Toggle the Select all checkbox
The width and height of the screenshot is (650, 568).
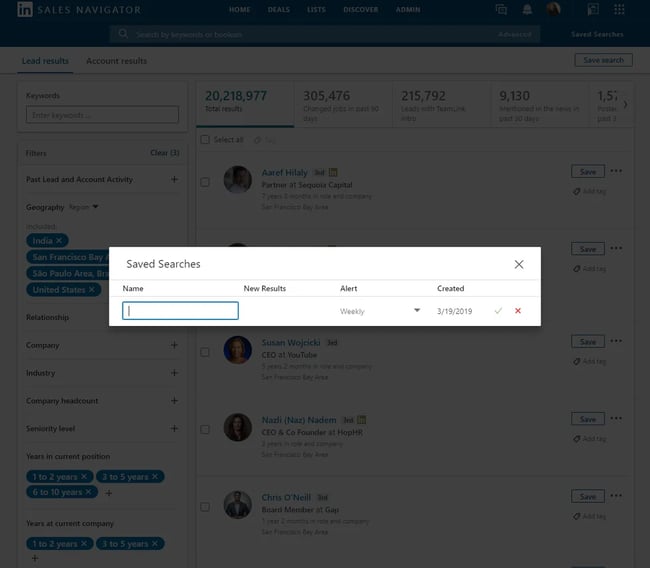click(205, 140)
